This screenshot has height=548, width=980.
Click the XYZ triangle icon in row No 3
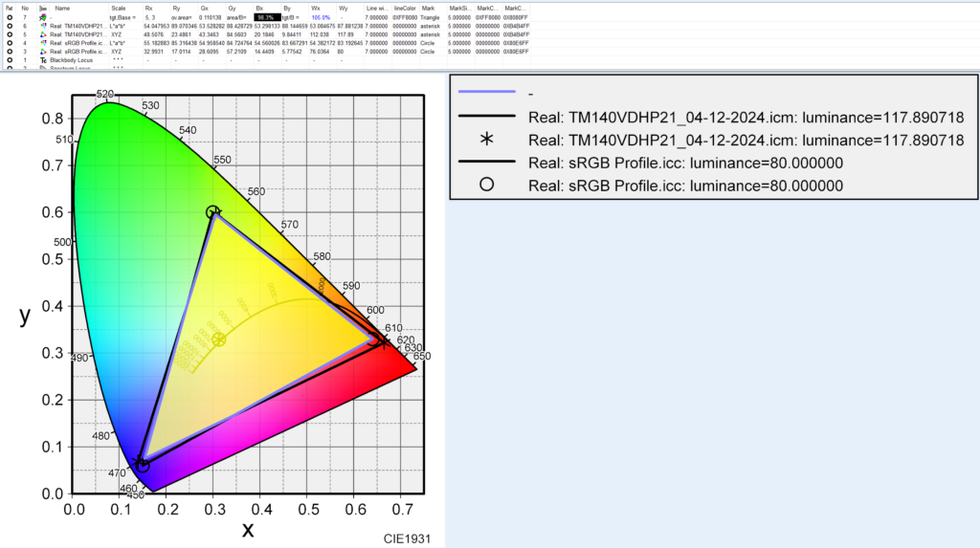(42, 52)
